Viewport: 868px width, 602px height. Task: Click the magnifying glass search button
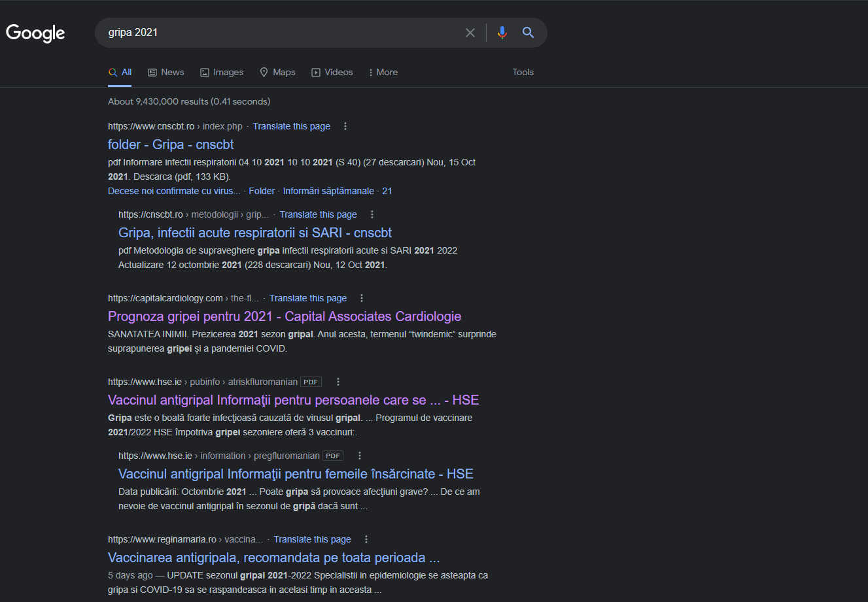[528, 33]
